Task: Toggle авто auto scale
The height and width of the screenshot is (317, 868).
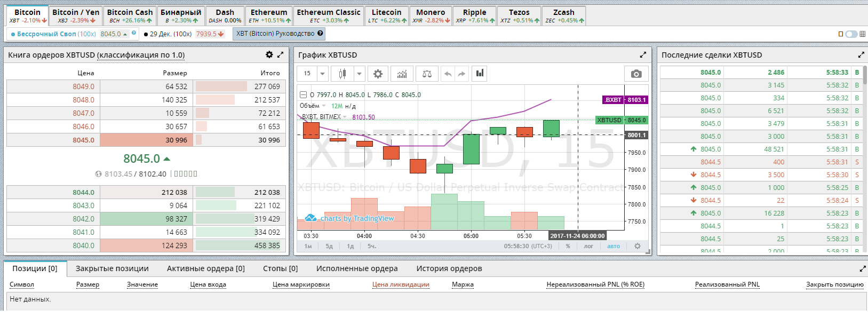Action: pyautogui.click(x=614, y=246)
